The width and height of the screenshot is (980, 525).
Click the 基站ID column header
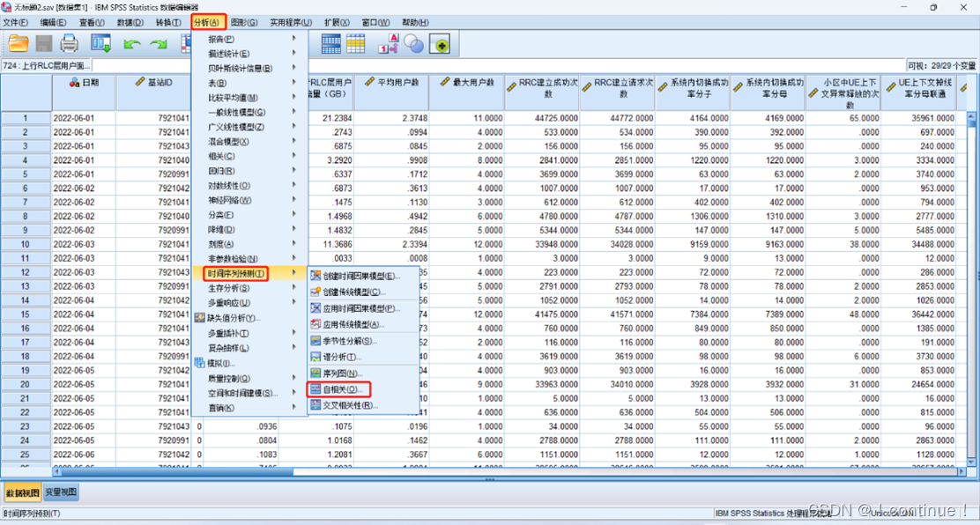pos(153,92)
